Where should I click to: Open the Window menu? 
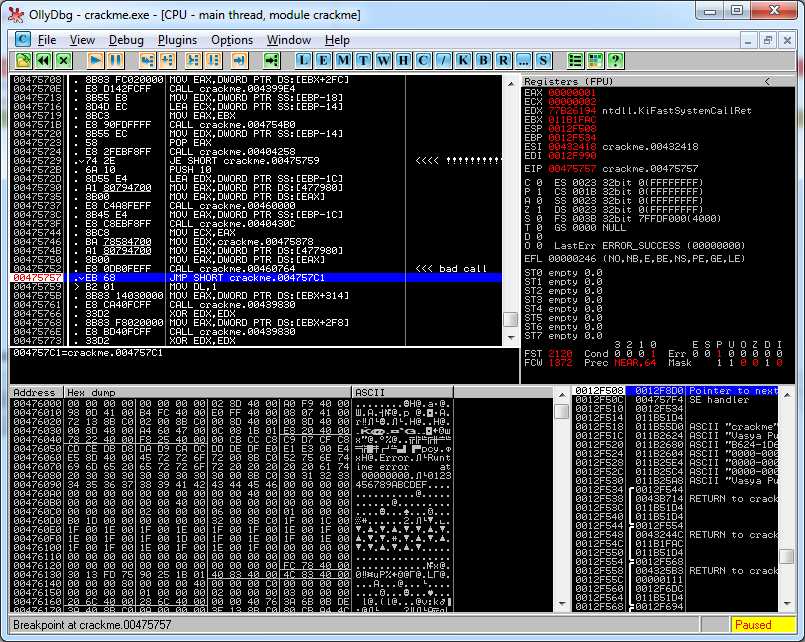click(289, 40)
